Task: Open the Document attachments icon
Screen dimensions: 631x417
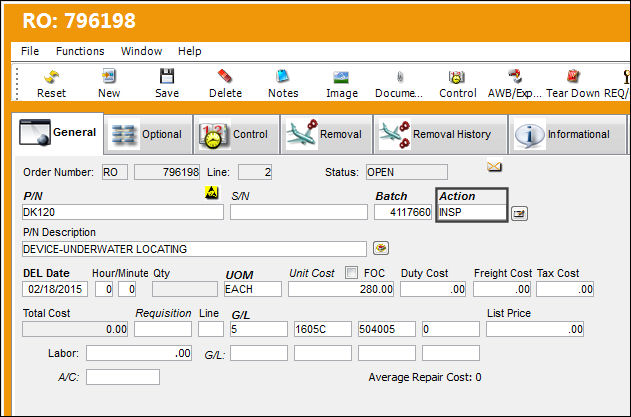Action: (399, 76)
